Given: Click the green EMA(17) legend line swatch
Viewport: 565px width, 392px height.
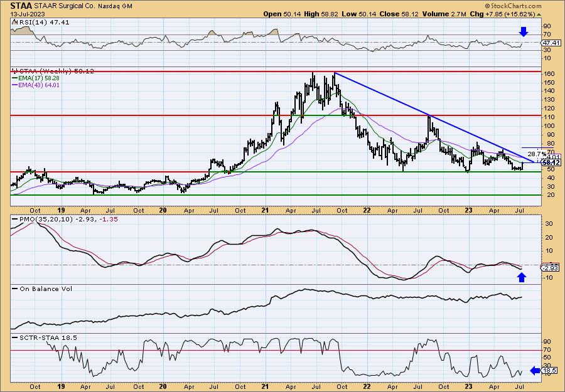Looking at the screenshot, I should pyautogui.click(x=14, y=78).
